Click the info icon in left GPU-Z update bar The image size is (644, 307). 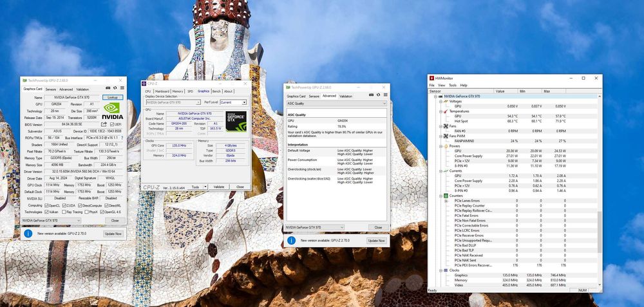coord(28,233)
